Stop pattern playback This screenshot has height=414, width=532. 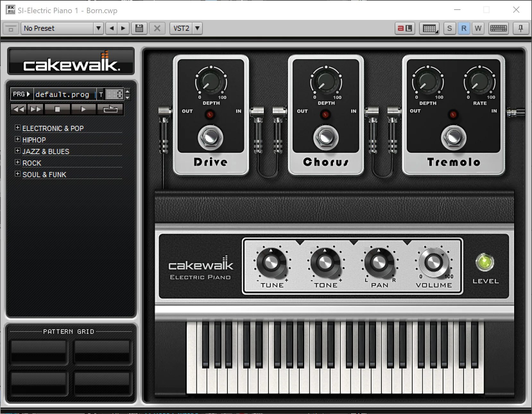tap(57, 109)
